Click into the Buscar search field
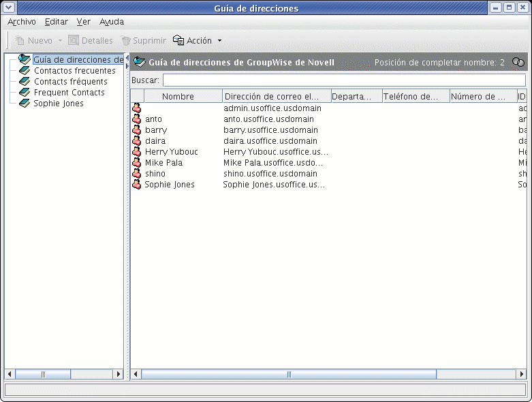The image size is (532, 402). coord(344,80)
